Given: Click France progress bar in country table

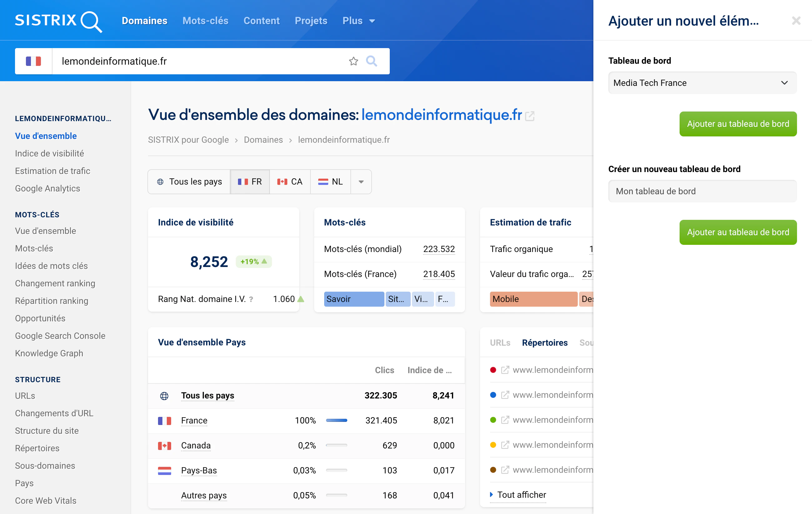Looking at the screenshot, I should [x=337, y=421].
